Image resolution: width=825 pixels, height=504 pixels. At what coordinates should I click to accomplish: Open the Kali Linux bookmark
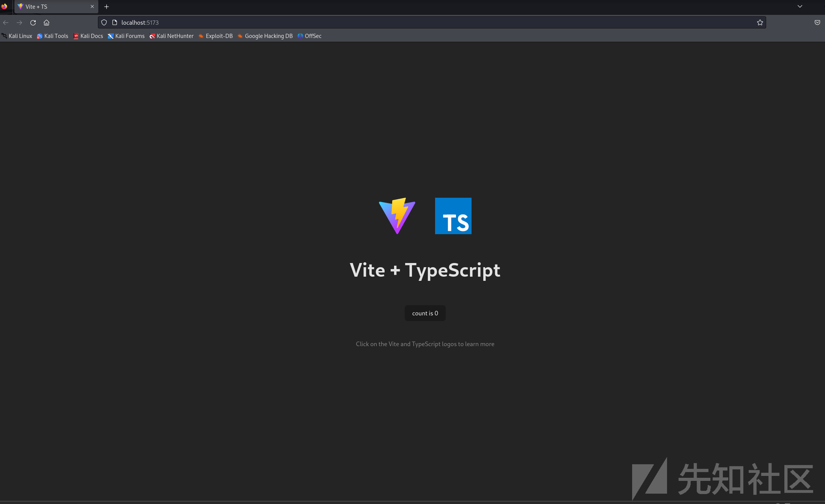[x=17, y=36]
